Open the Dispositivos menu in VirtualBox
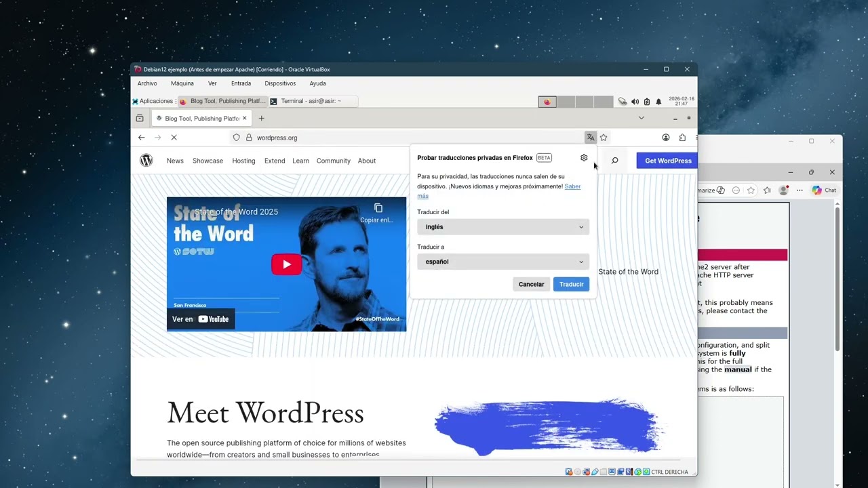The image size is (868, 488). pos(280,83)
